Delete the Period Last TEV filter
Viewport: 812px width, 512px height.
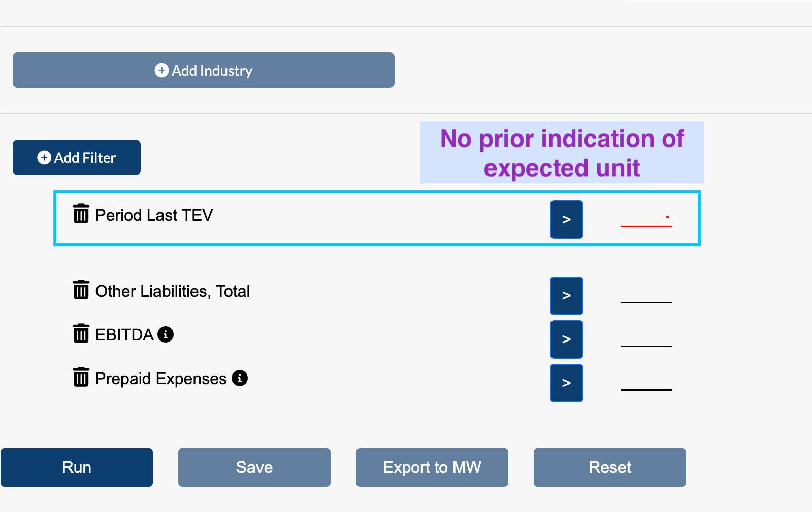(x=81, y=214)
